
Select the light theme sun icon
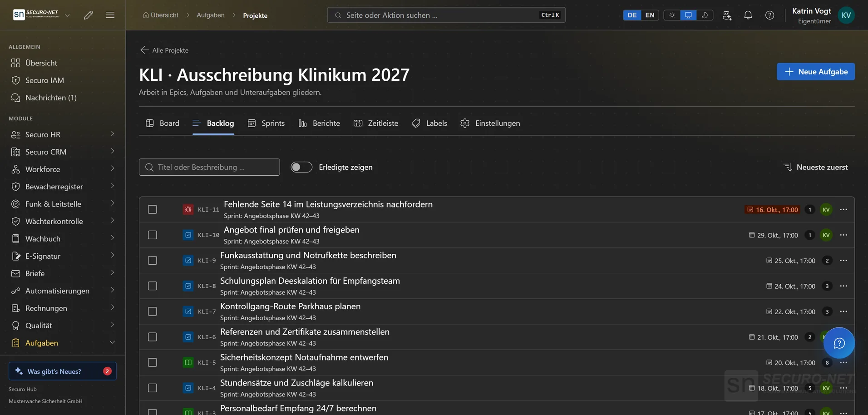point(672,15)
